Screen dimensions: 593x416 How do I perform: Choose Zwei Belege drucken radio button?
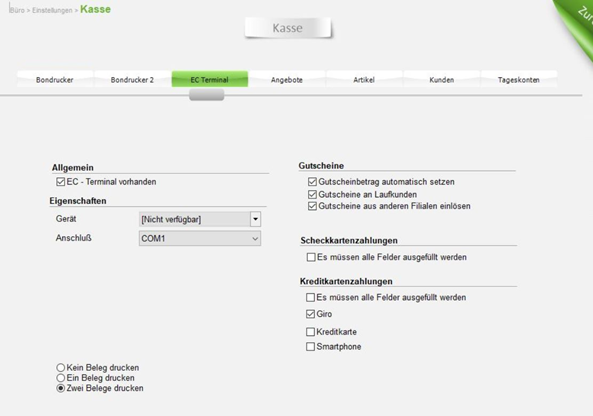click(x=61, y=388)
